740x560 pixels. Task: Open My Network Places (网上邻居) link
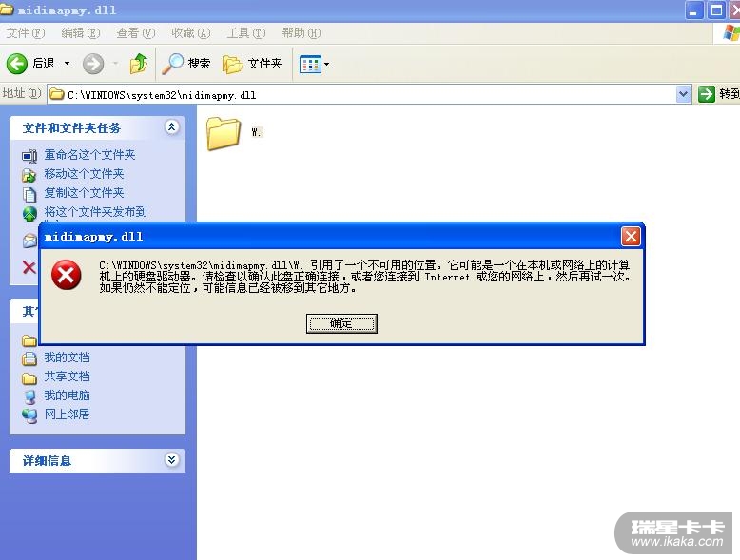[67, 415]
